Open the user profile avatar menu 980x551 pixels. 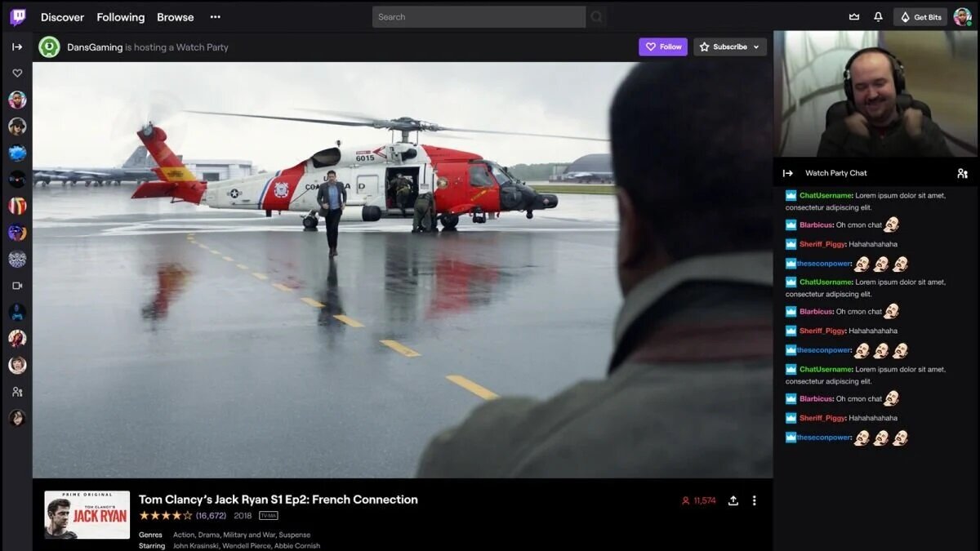962,17
